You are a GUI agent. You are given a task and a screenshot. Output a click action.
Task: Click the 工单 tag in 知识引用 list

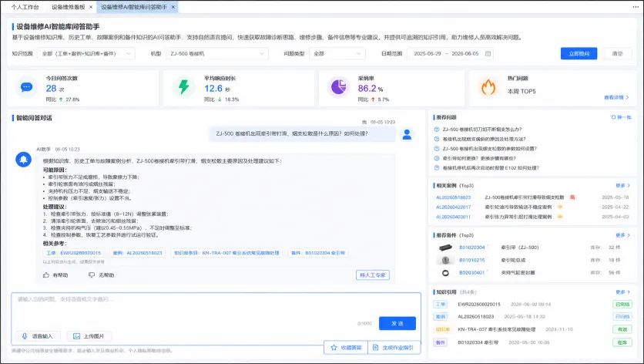click(x=441, y=305)
